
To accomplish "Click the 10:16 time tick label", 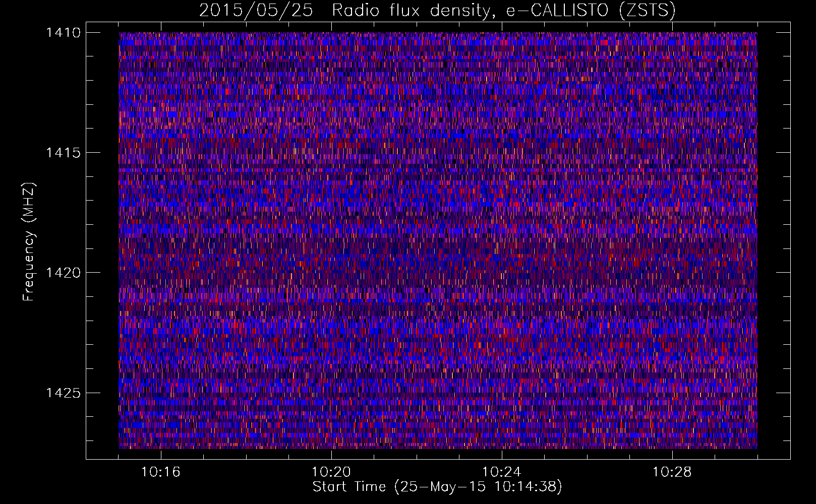I will tap(161, 472).
